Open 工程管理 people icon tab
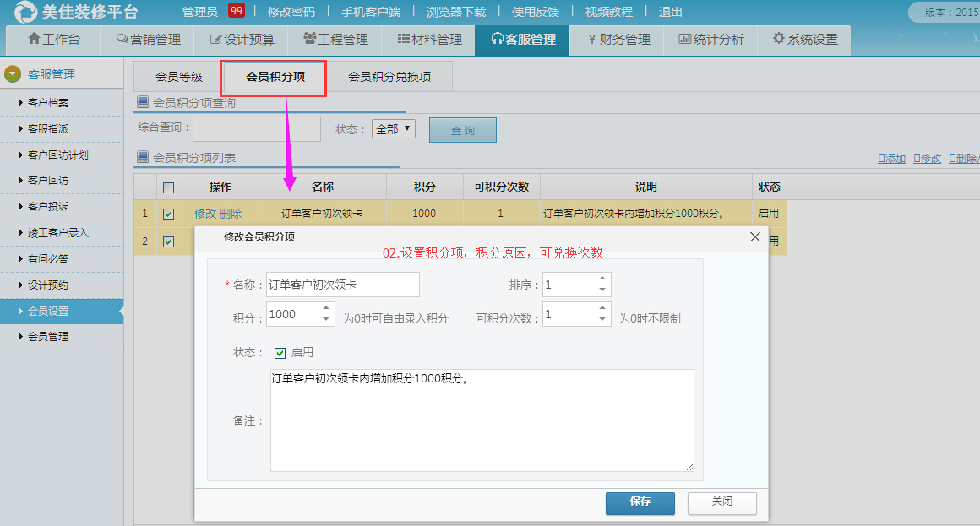Image resolution: width=980 pixels, height=526 pixels. pyautogui.click(x=335, y=40)
